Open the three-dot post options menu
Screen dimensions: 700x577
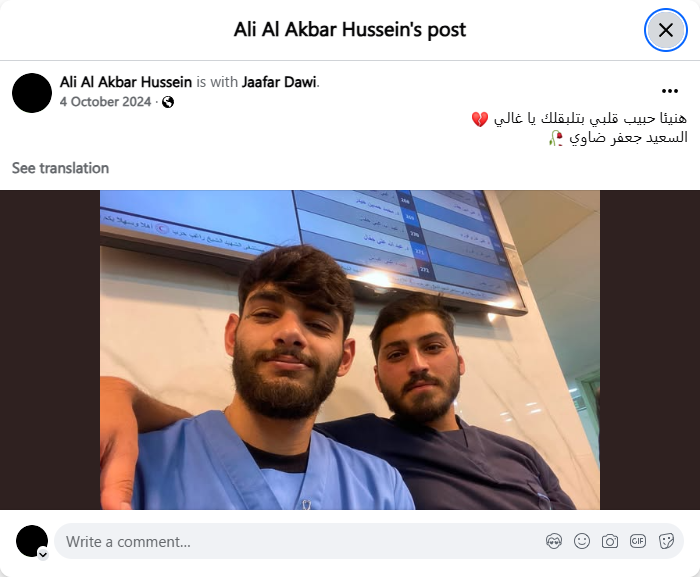(x=670, y=91)
